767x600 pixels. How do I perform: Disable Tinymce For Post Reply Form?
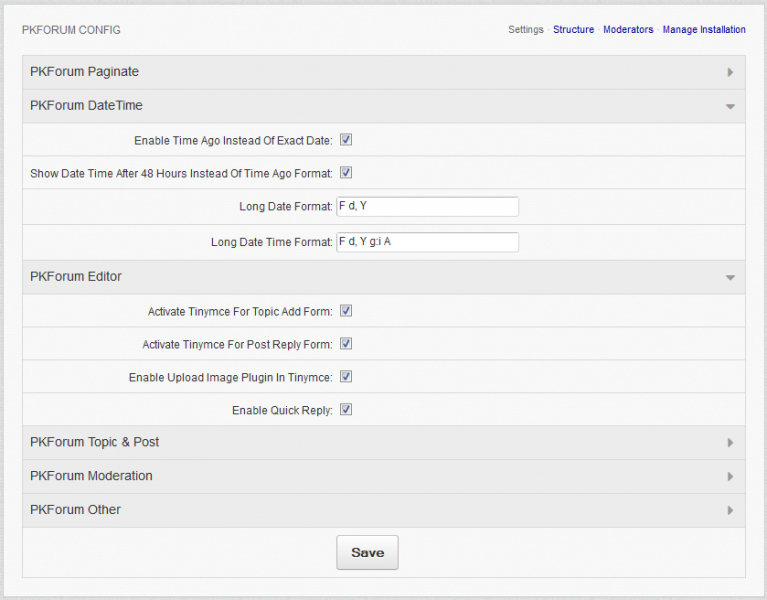[x=346, y=344]
